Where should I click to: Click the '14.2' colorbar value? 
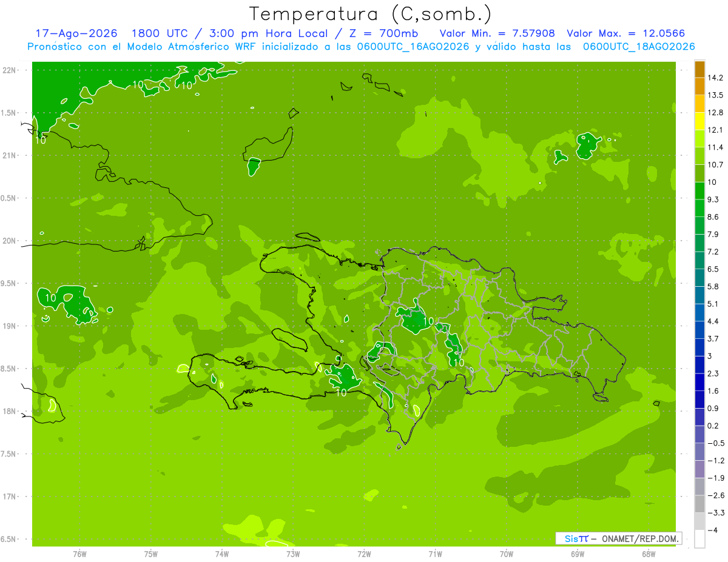coord(716,78)
